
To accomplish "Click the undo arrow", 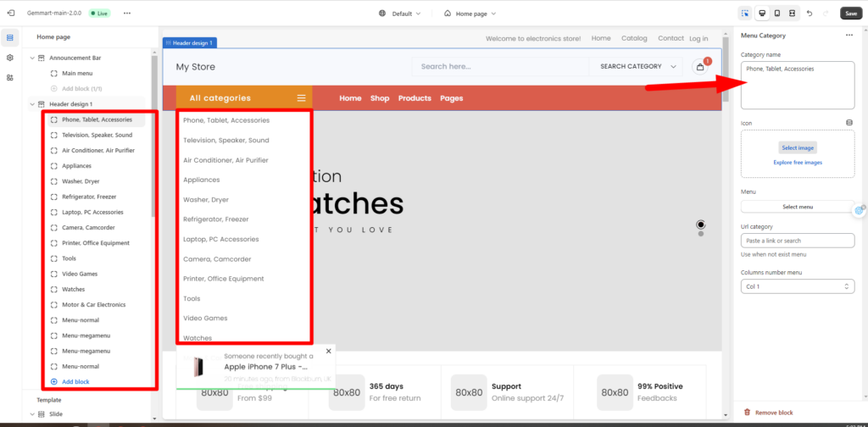I will pos(810,14).
